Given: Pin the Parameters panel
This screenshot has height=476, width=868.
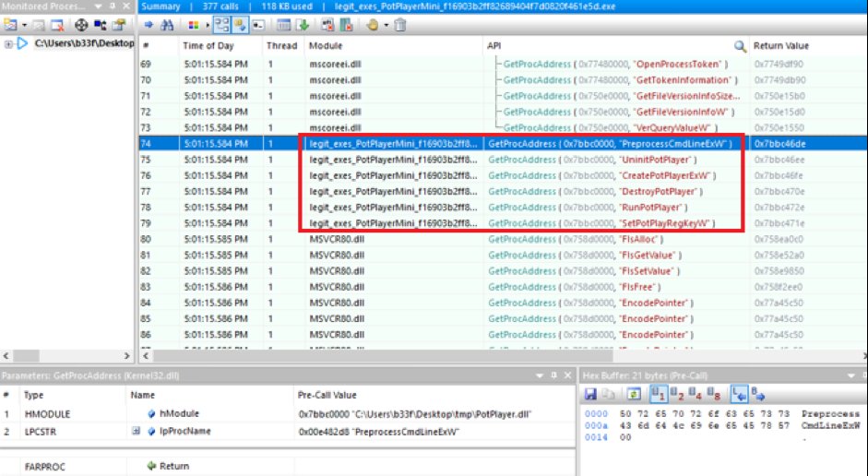Looking at the screenshot, I should click(553, 375).
